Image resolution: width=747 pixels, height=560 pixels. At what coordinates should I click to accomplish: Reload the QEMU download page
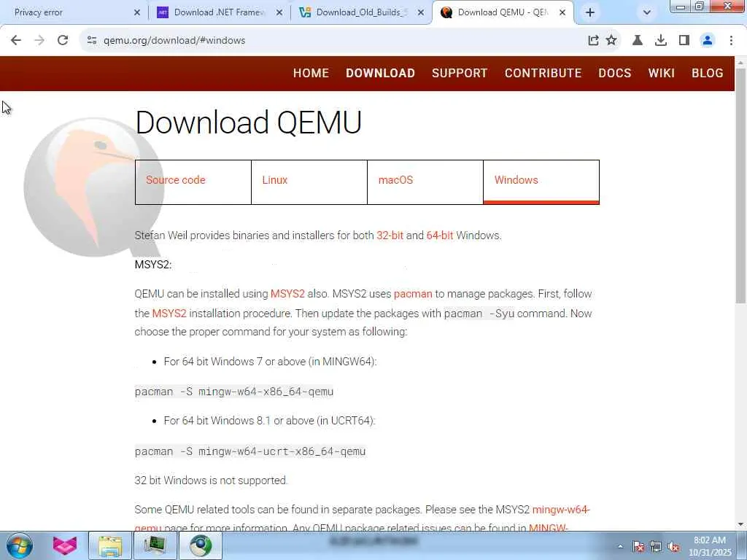(x=63, y=41)
